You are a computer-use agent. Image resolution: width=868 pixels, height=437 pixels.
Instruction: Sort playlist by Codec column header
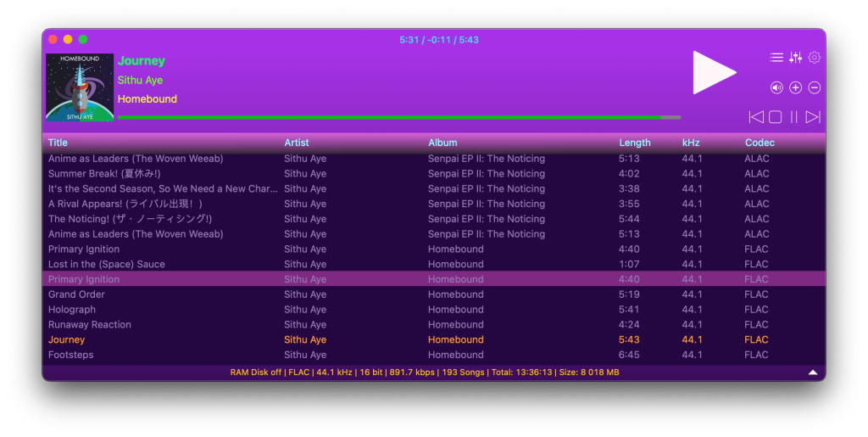[x=759, y=143]
